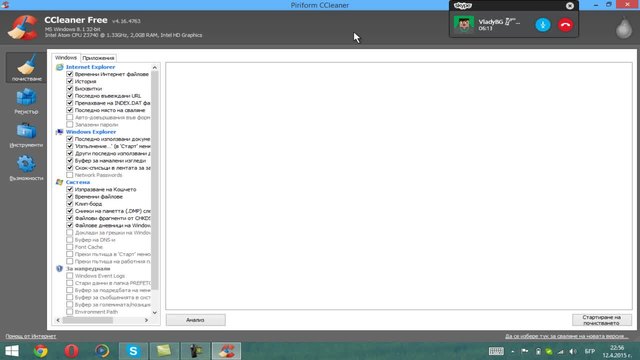Open Google Chrome from the taskbar
Image resolution: width=640 pixels, height=360 pixels.
40,351
